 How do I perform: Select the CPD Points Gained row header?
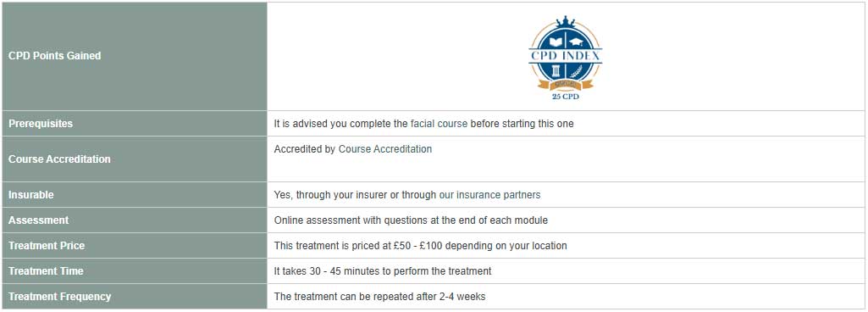135,56
